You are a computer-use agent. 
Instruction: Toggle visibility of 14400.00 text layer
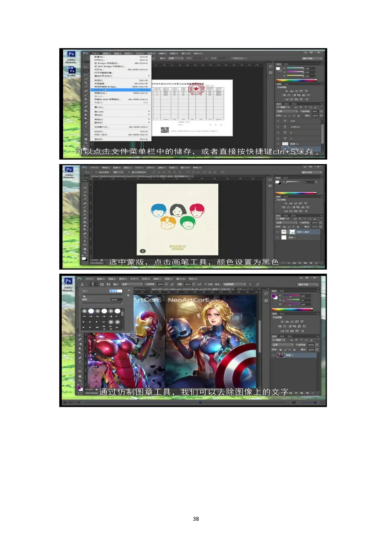(x=278, y=127)
